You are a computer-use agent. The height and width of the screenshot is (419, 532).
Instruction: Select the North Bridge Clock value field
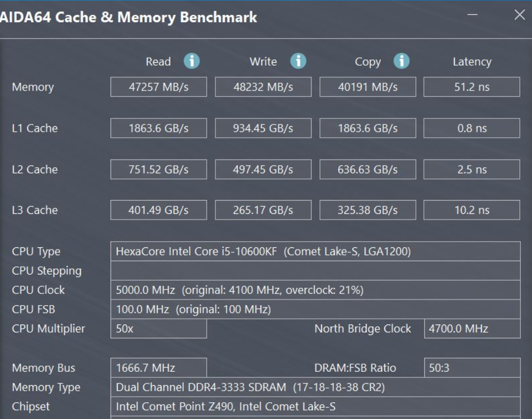pos(471,328)
